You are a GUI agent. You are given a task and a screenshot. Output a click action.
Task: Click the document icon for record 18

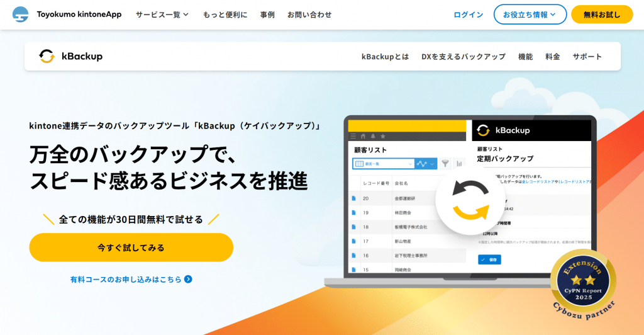(353, 227)
